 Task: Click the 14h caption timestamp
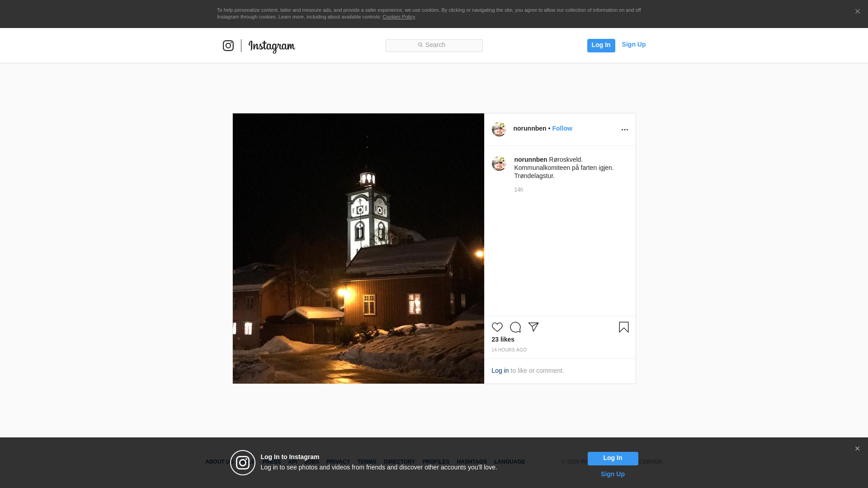[519, 190]
